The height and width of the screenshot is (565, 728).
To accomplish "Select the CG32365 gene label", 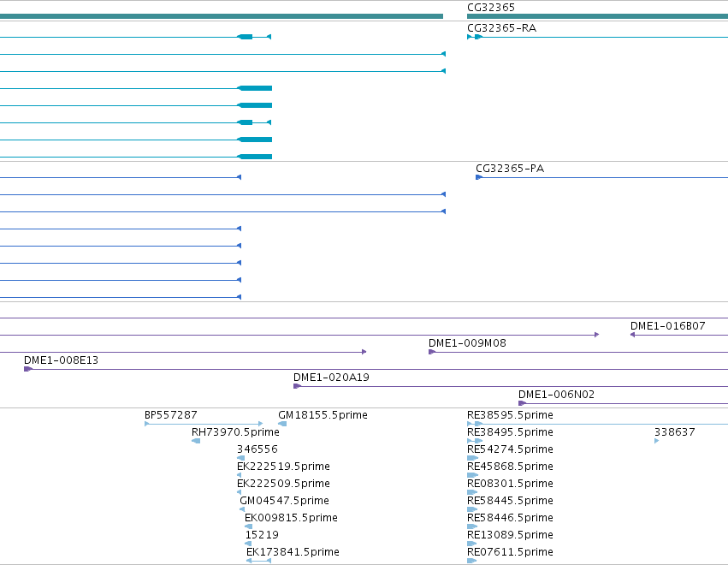I will [491, 8].
